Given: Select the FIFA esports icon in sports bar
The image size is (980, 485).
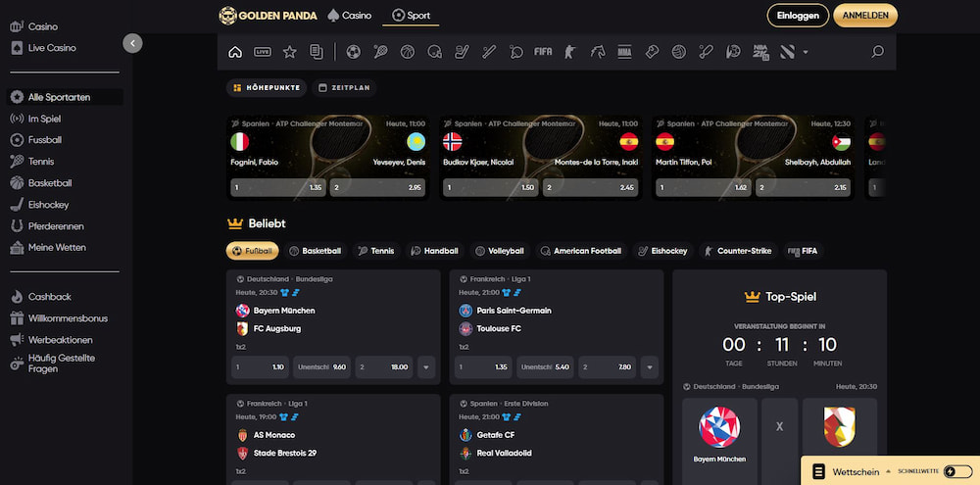Looking at the screenshot, I should 543,52.
